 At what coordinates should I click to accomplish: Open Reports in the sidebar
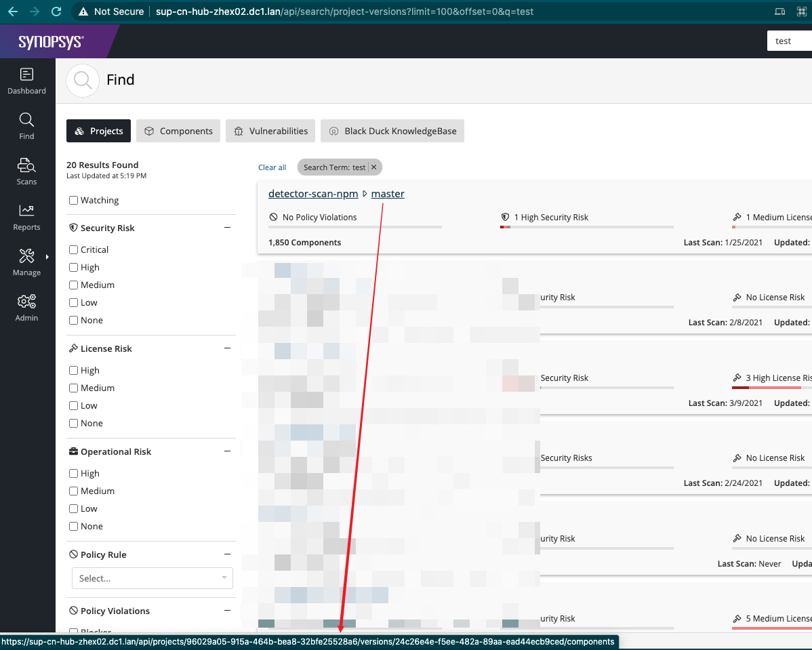tap(26, 218)
